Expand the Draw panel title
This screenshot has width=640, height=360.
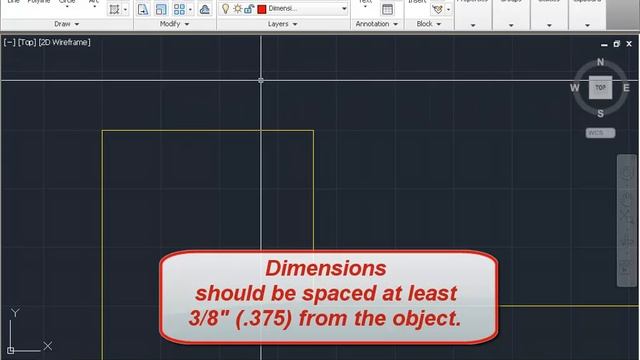click(x=67, y=24)
